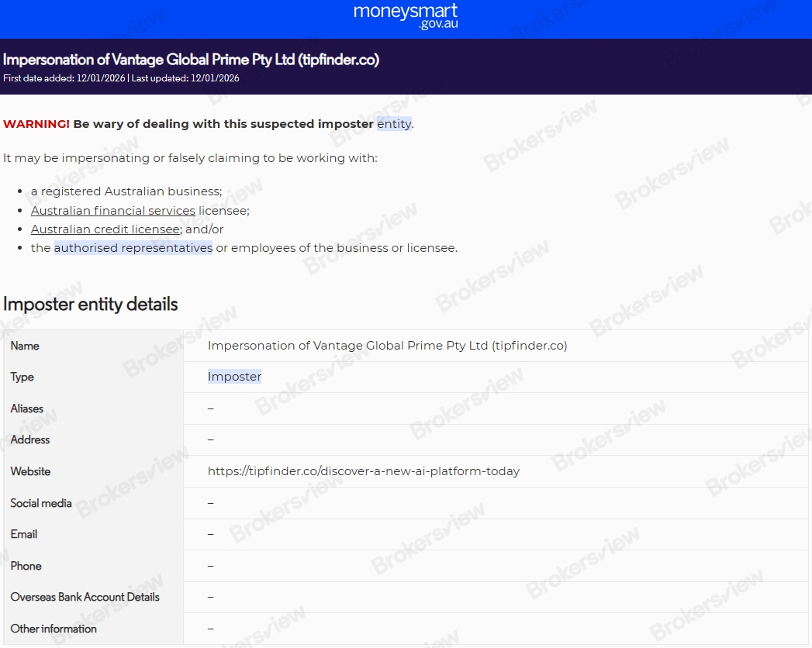This screenshot has height=648, width=812.
Task: Click the tipfinder.co website URL text
Action: [364, 471]
